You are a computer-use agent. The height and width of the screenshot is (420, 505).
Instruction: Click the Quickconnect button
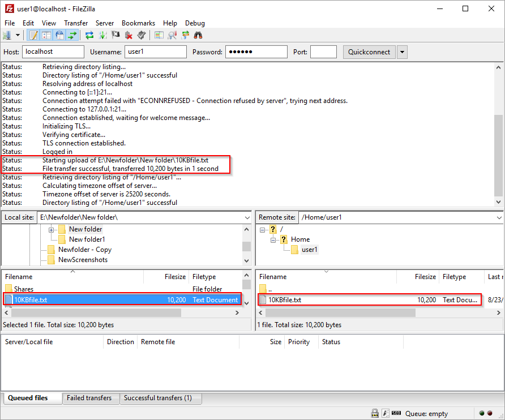click(x=369, y=52)
